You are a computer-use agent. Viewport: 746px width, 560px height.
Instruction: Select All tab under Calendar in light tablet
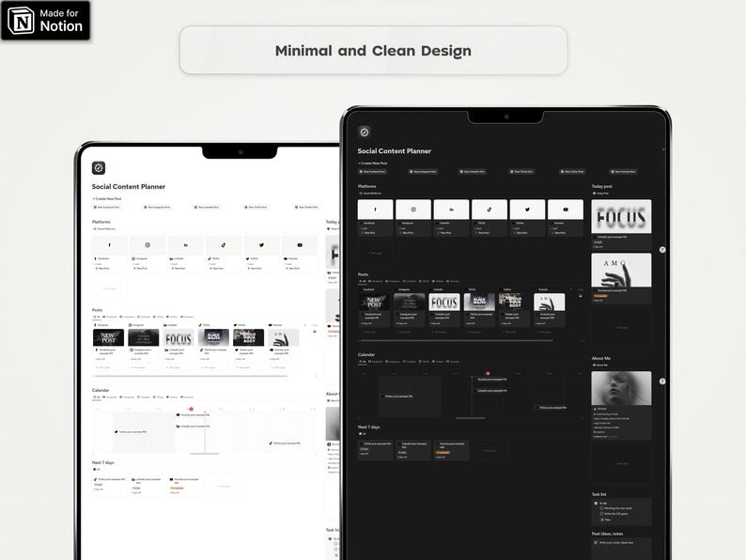point(97,397)
